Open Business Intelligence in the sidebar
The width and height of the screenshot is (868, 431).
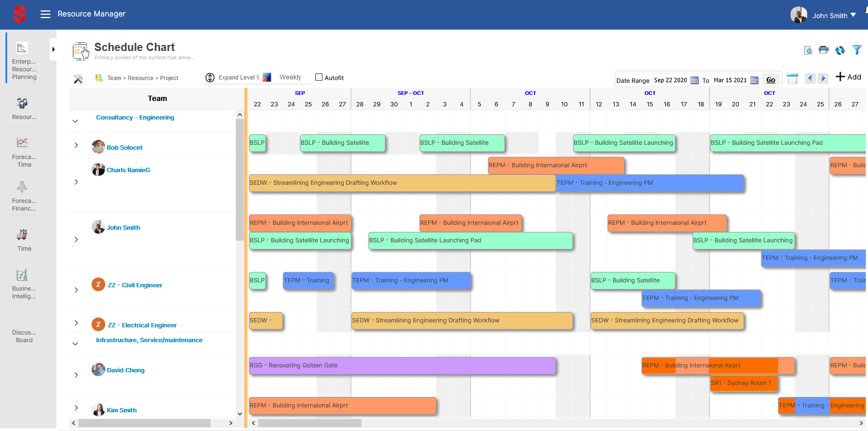pos(24,283)
